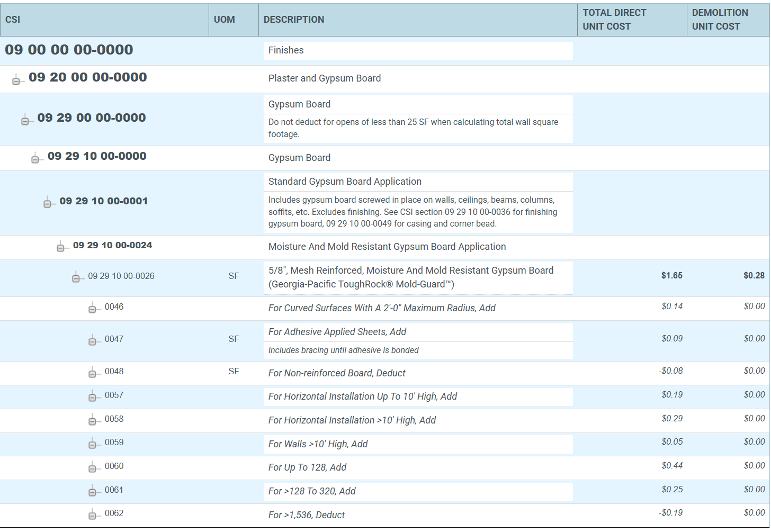Select the 09 29 10 00-0000 code

point(97,156)
